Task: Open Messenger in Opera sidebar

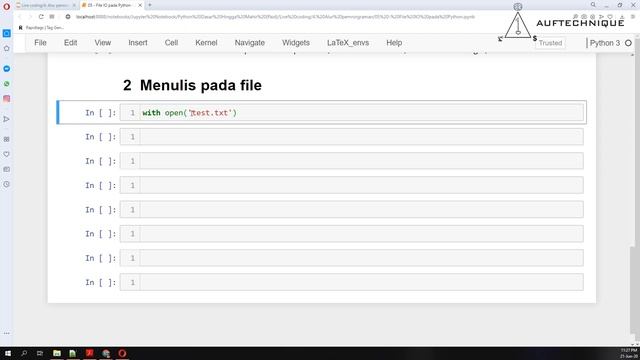Action: 7,69
